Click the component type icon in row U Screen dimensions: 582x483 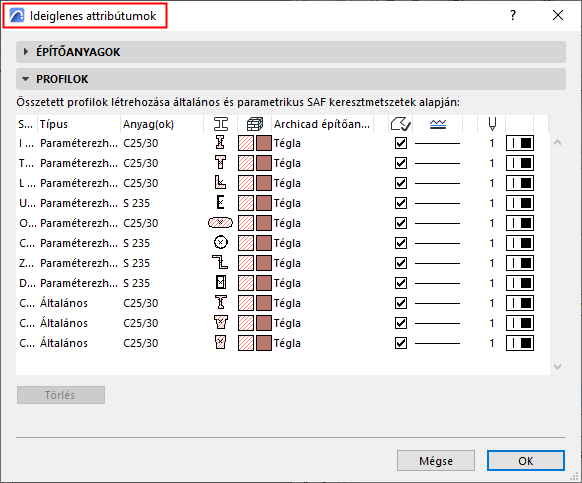click(x=520, y=203)
